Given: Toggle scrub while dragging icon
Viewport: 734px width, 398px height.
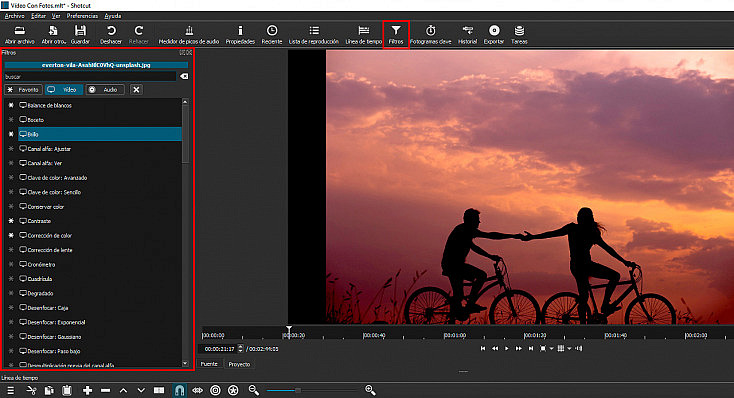Looking at the screenshot, I should pos(198,390).
